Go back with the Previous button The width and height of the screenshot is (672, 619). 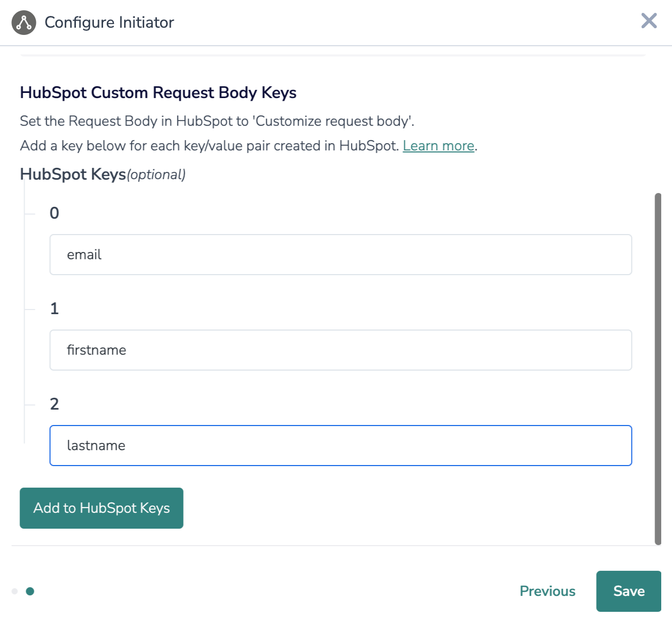point(547,591)
